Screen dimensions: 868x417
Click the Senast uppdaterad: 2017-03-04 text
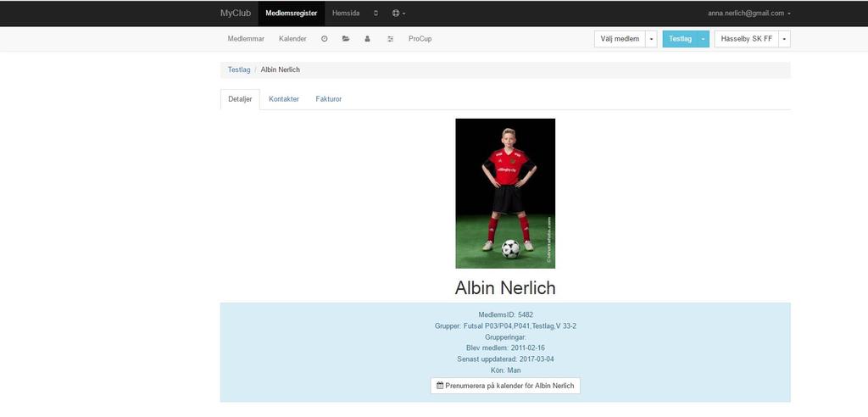tap(505, 359)
